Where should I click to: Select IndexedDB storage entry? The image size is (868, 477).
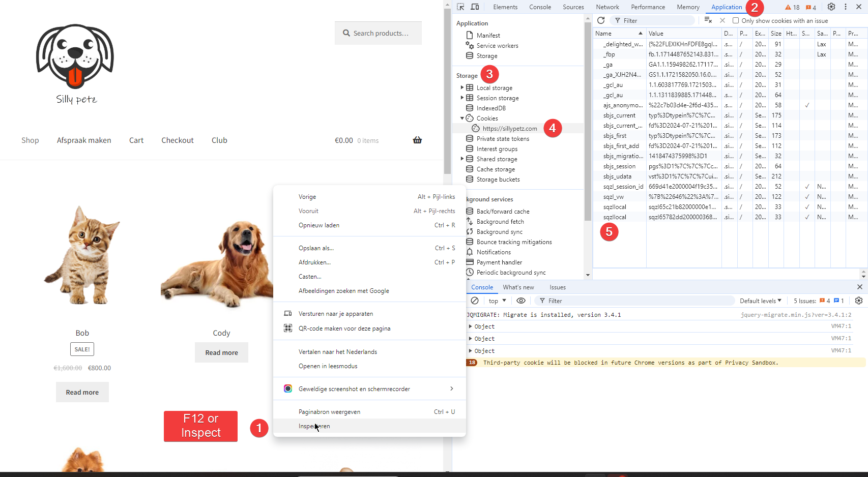point(491,108)
